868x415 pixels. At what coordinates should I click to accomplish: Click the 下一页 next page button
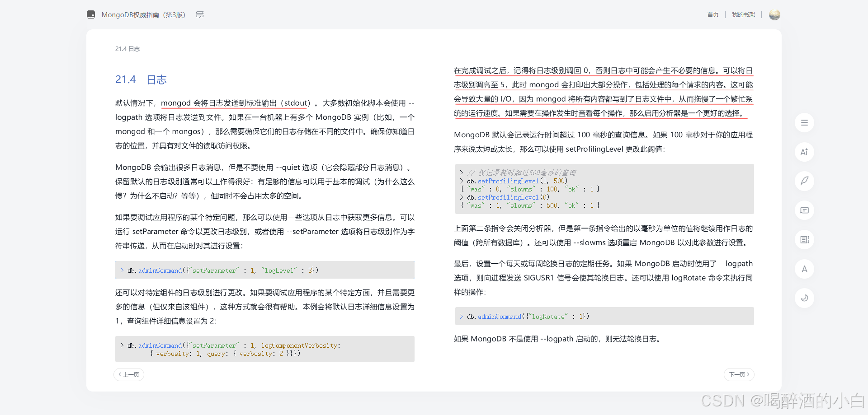(739, 374)
